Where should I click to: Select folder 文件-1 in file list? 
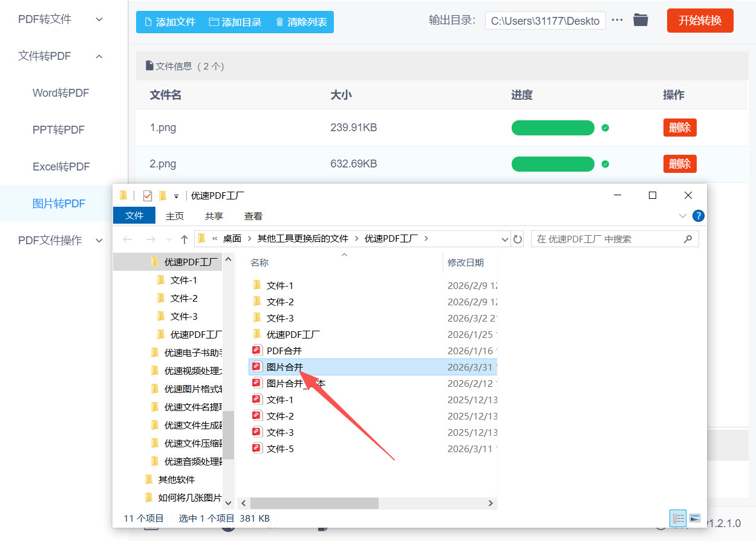tap(280, 285)
